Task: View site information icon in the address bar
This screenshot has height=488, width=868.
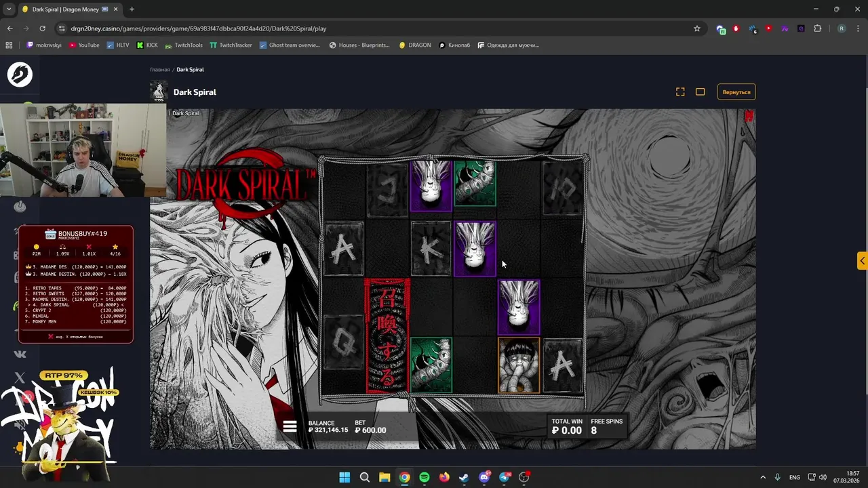Action: point(62,28)
